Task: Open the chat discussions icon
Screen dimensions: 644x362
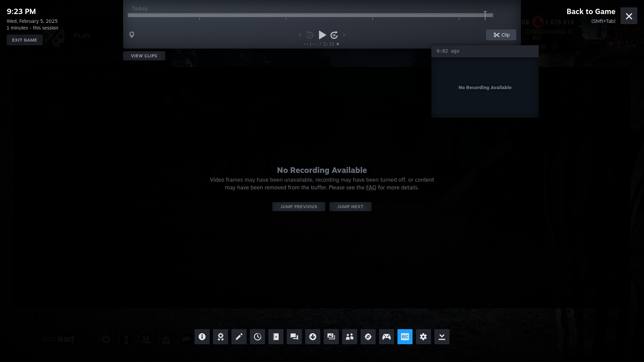Action: point(294,337)
